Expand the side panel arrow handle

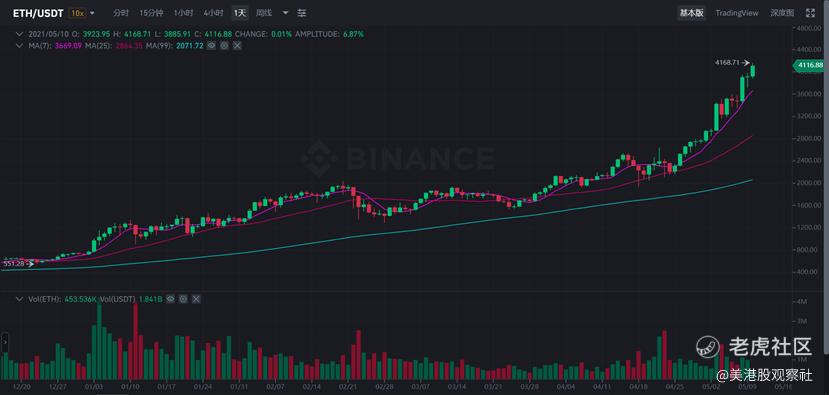coord(5,343)
